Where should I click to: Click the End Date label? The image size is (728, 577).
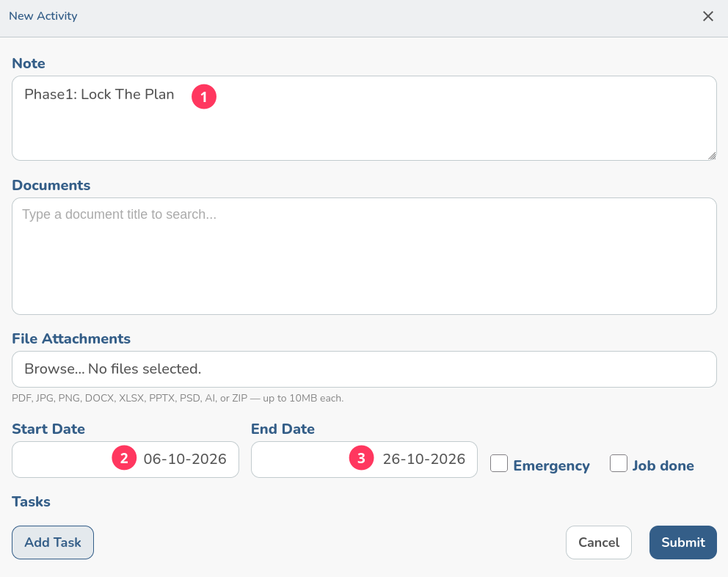[283, 429]
